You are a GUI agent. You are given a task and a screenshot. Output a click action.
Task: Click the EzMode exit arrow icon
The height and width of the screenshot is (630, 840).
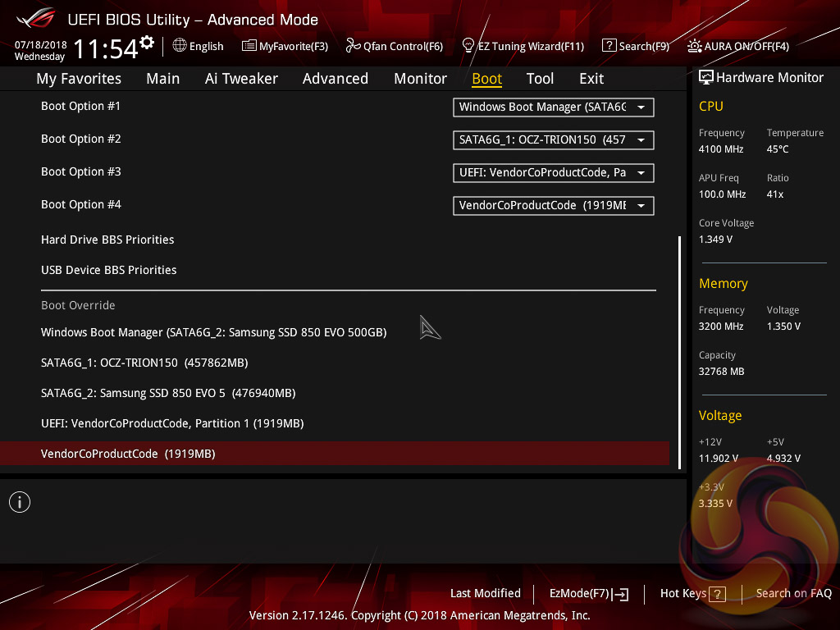tap(620, 594)
